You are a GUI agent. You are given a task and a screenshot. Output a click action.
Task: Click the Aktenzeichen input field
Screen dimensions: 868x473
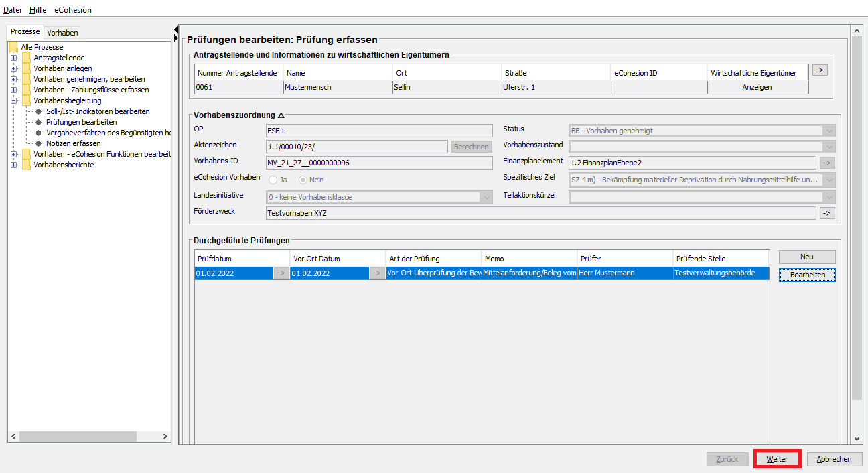point(356,147)
